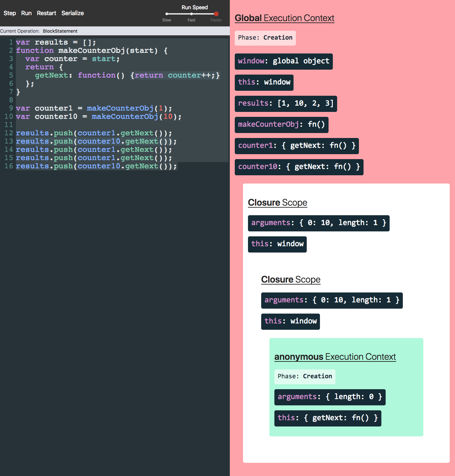Click the Phase: Creation badge in Global context
The height and width of the screenshot is (476, 455).
[x=265, y=38]
